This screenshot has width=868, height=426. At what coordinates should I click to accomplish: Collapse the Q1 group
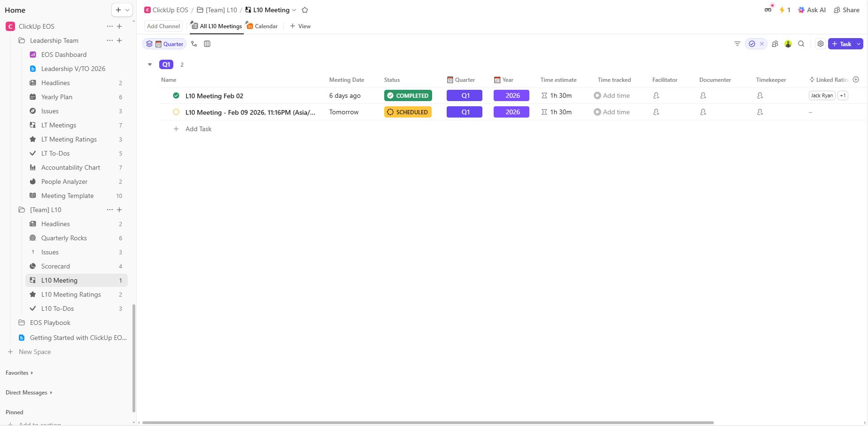tap(150, 64)
